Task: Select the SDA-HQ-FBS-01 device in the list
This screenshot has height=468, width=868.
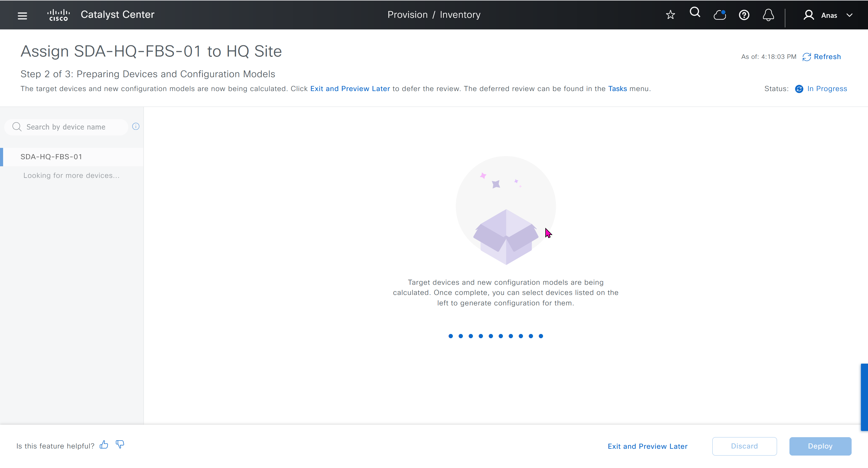Action: (51, 157)
